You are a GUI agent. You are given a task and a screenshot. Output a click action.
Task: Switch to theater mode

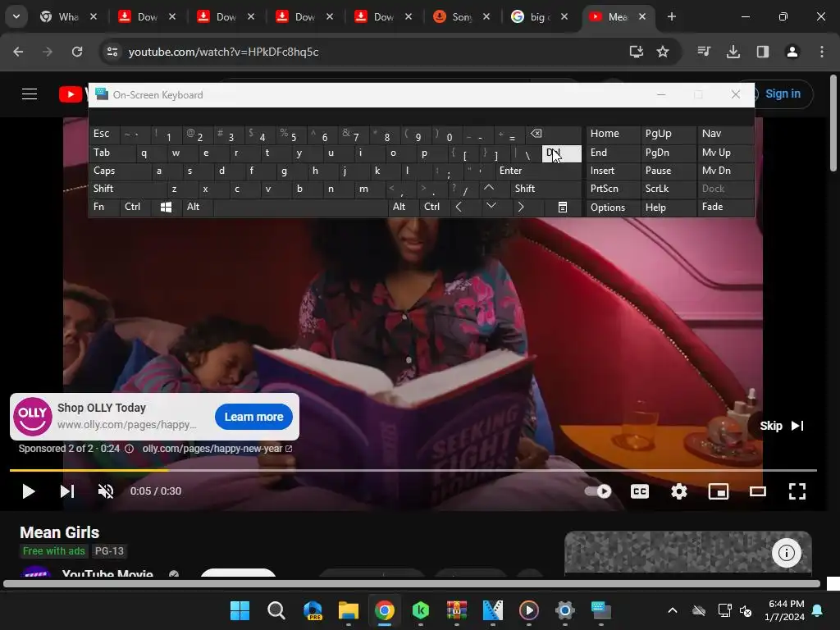[x=757, y=491]
